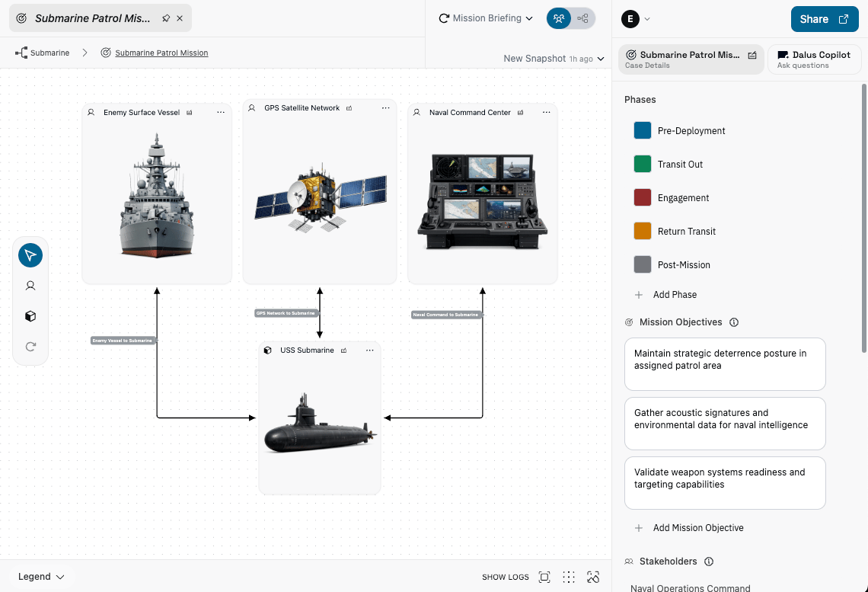Edit the Naval Command Center node name
The width and height of the screenshot is (868, 592).
(520, 113)
